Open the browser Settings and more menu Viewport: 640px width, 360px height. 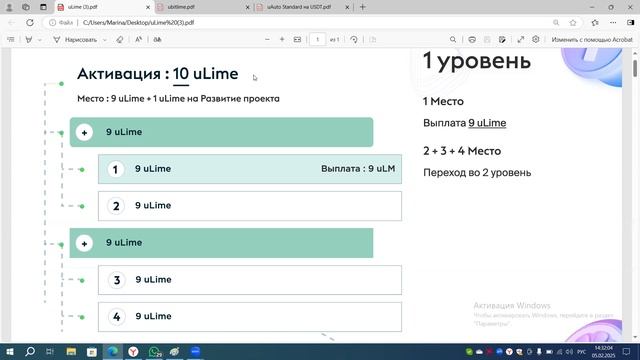pos(613,22)
